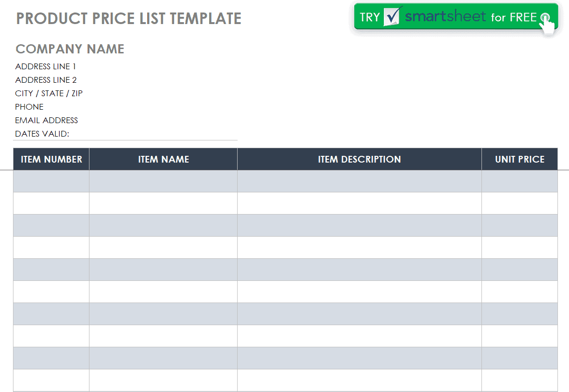Select the PRODUCT PRICE LIST TEMPLATE title

point(129,18)
